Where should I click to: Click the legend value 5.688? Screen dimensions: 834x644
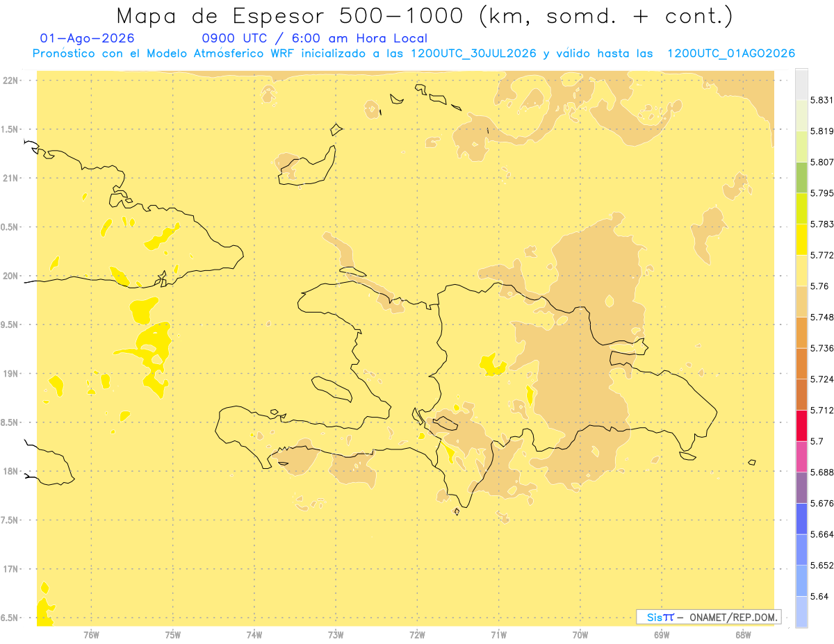click(x=821, y=472)
